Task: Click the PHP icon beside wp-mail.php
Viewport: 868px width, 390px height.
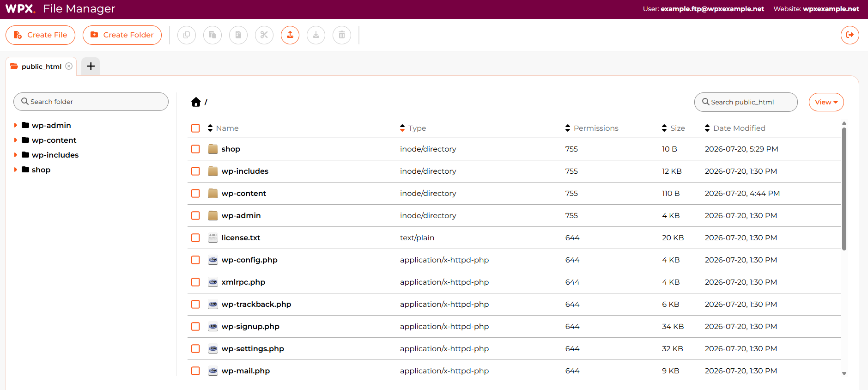Action: pos(213,371)
